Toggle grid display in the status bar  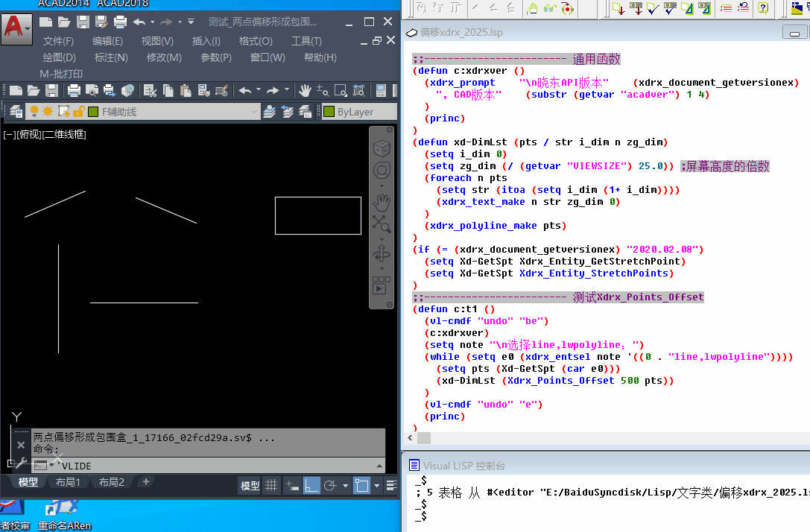pyautogui.click(x=271, y=486)
